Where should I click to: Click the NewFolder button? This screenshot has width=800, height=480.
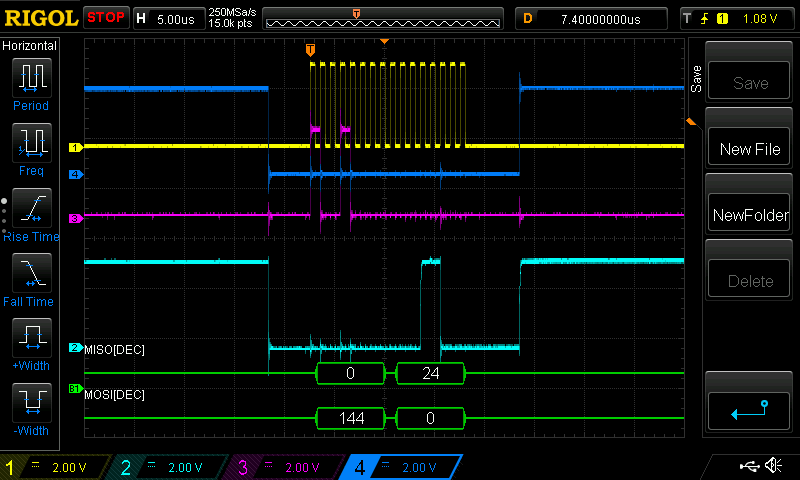pos(749,213)
